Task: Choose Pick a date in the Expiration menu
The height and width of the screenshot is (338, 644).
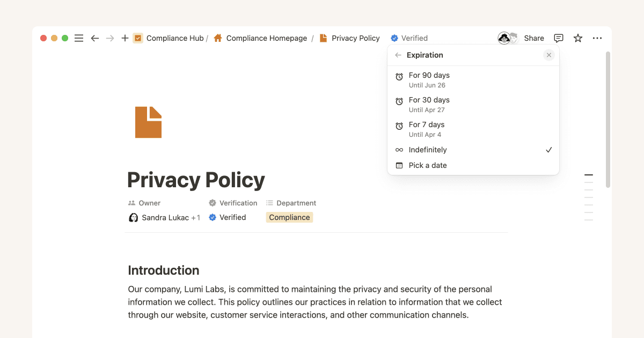Action: (427, 165)
